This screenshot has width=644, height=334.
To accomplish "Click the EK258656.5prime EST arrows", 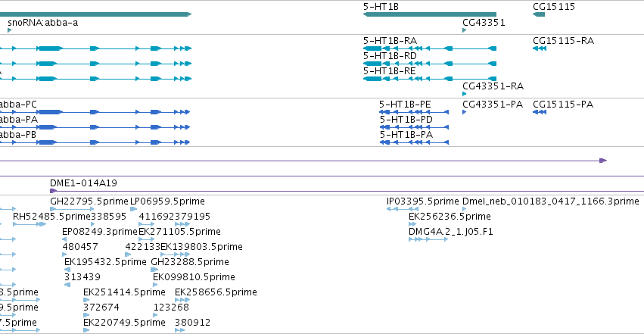I will tap(182, 300).
